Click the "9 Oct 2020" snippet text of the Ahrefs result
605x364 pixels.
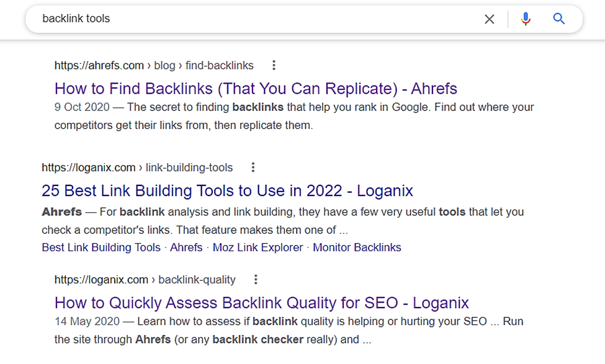82,107
